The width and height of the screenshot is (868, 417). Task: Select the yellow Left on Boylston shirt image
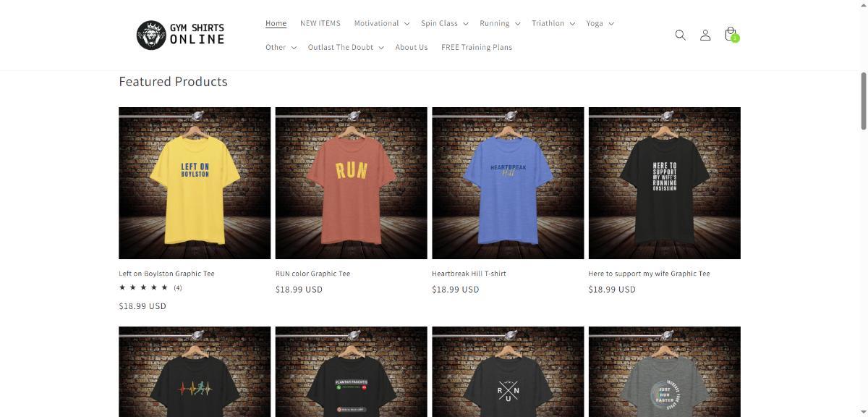(x=195, y=183)
